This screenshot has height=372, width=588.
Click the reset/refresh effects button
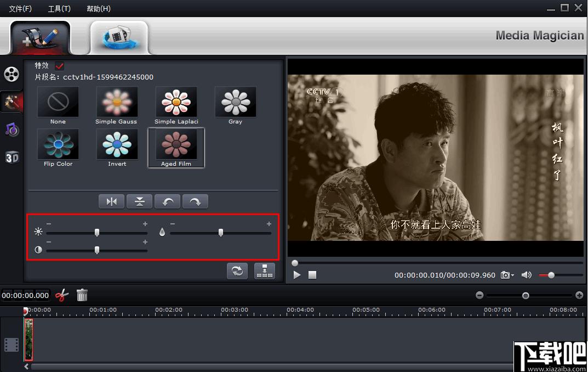pos(237,271)
